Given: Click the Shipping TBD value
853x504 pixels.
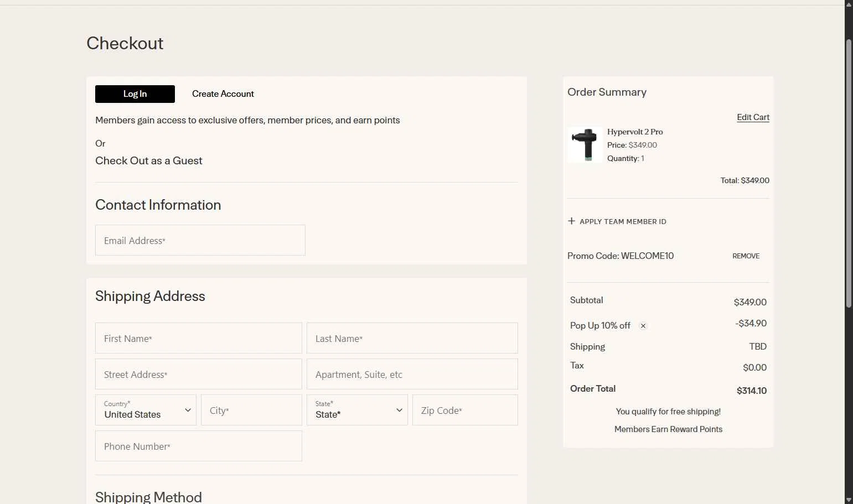Looking at the screenshot, I should tap(758, 346).
